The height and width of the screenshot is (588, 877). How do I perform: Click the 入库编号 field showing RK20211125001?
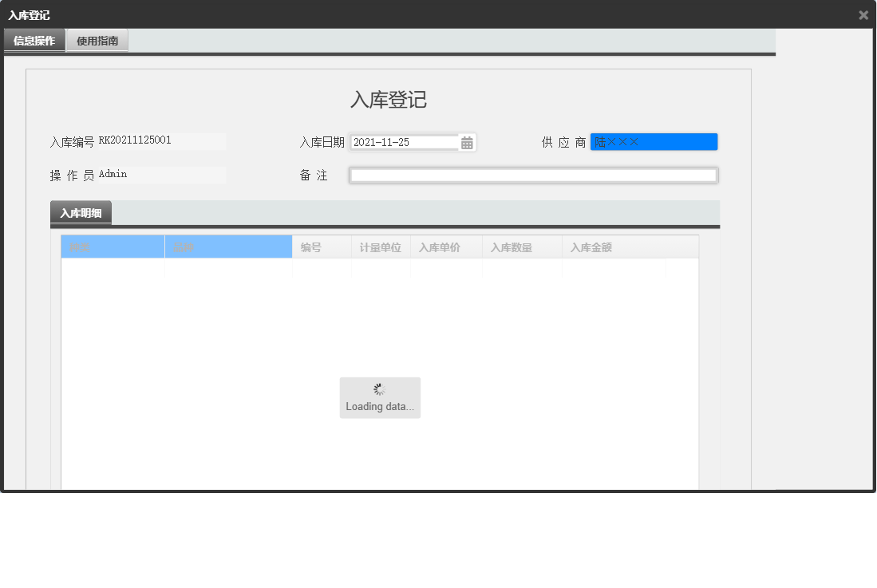pyautogui.click(x=160, y=140)
